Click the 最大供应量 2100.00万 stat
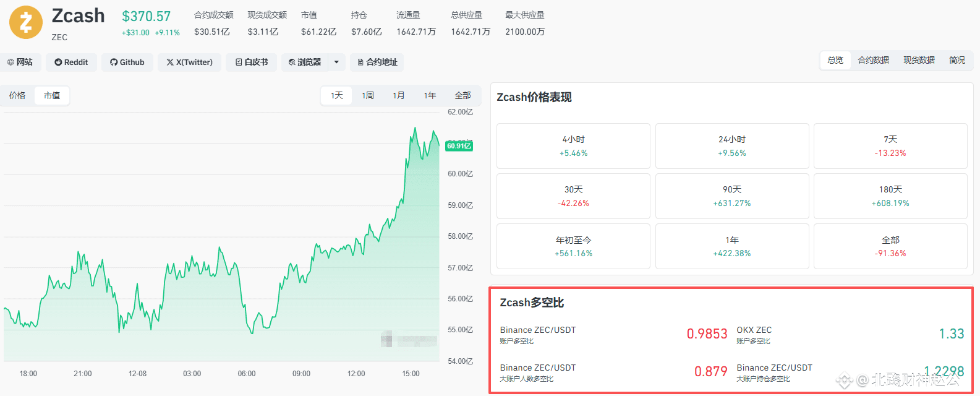 (x=525, y=23)
